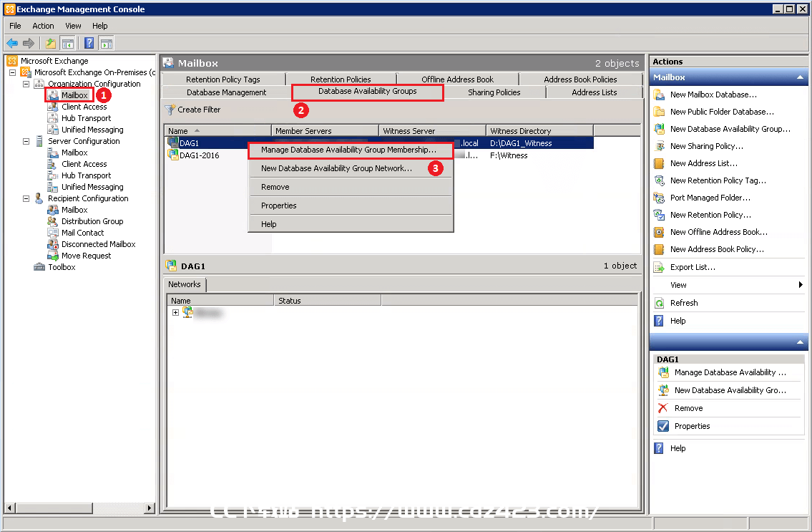Collapse Organization Configuration tree node

click(x=26, y=84)
